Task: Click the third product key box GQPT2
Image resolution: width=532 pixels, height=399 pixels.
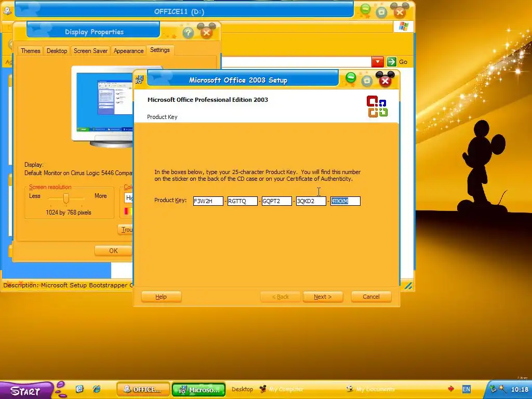Action: coord(276,201)
